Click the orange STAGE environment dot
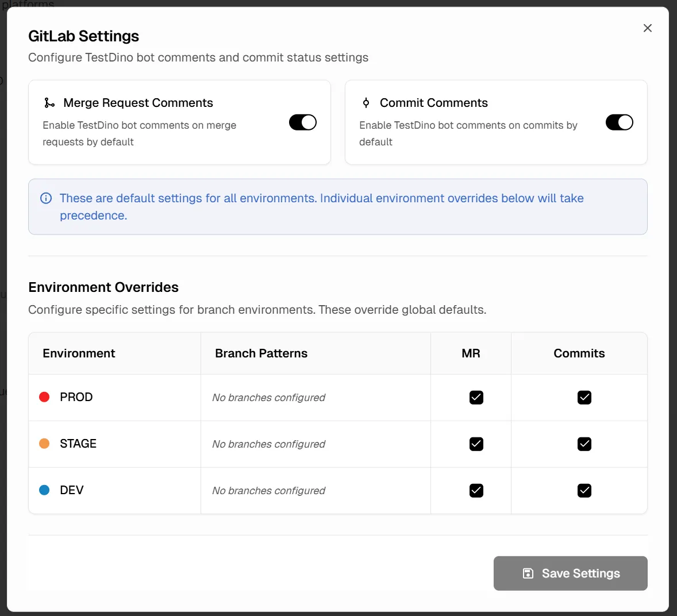The width and height of the screenshot is (677, 616). (44, 444)
